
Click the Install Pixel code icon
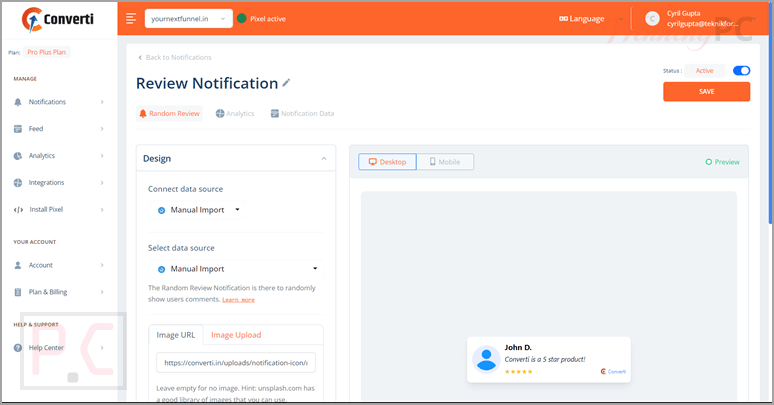[18, 209]
